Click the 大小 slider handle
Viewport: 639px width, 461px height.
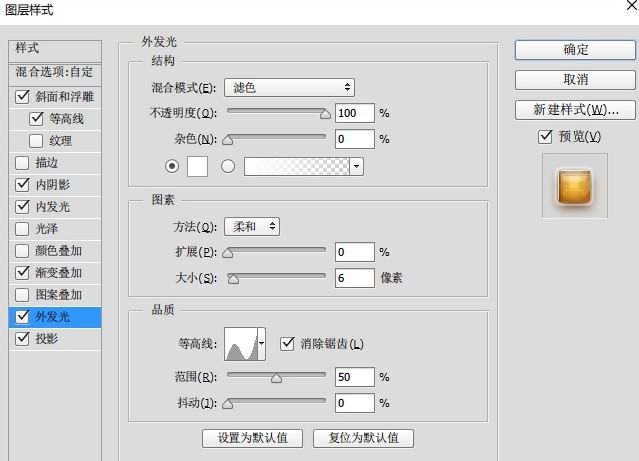pyautogui.click(x=233, y=279)
